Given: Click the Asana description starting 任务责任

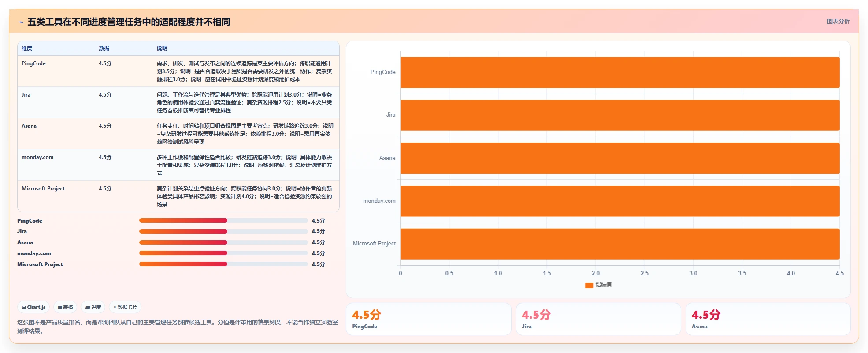Looking at the screenshot, I should pos(245,134).
